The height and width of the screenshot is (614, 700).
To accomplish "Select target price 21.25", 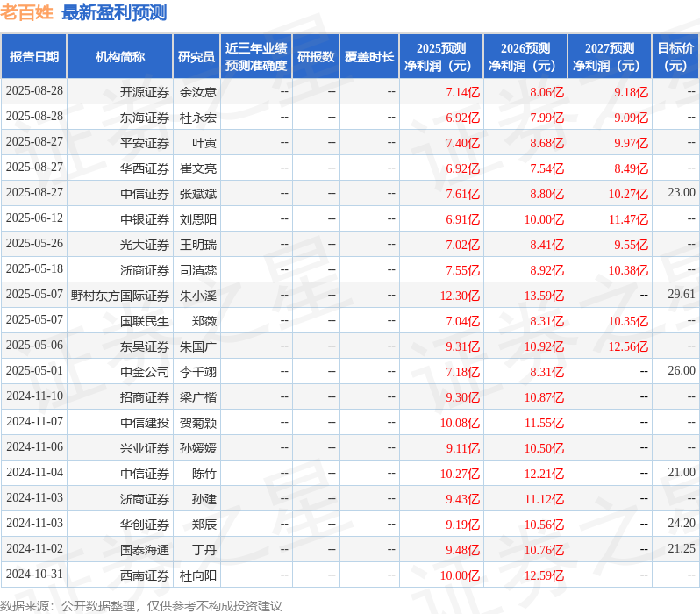I will [682, 549].
